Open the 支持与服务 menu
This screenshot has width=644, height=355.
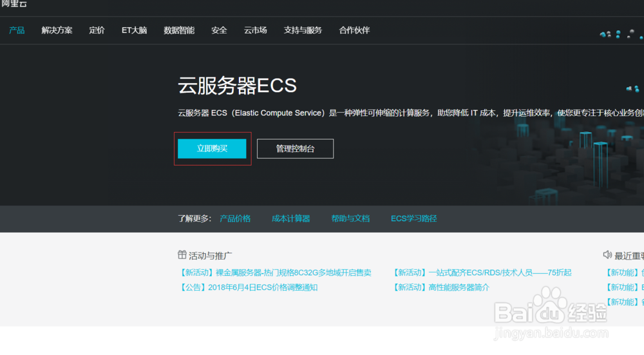(x=303, y=30)
